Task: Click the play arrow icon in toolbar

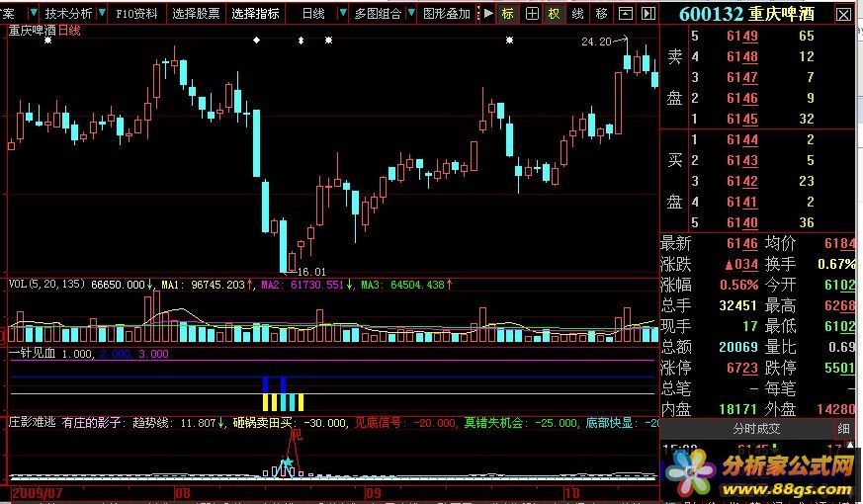Action: [x=487, y=13]
